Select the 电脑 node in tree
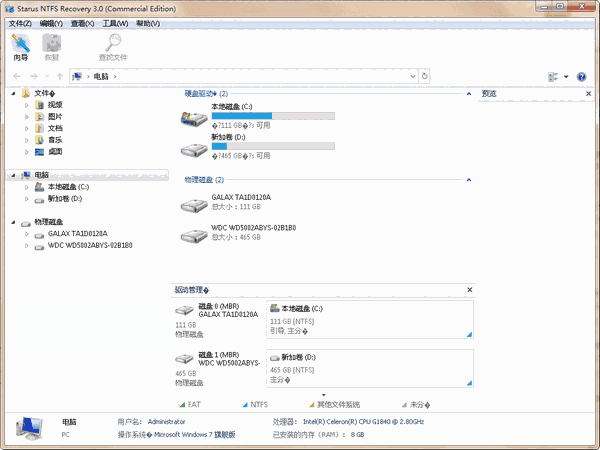The width and height of the screenshot is (600, 450). (42, 175)
